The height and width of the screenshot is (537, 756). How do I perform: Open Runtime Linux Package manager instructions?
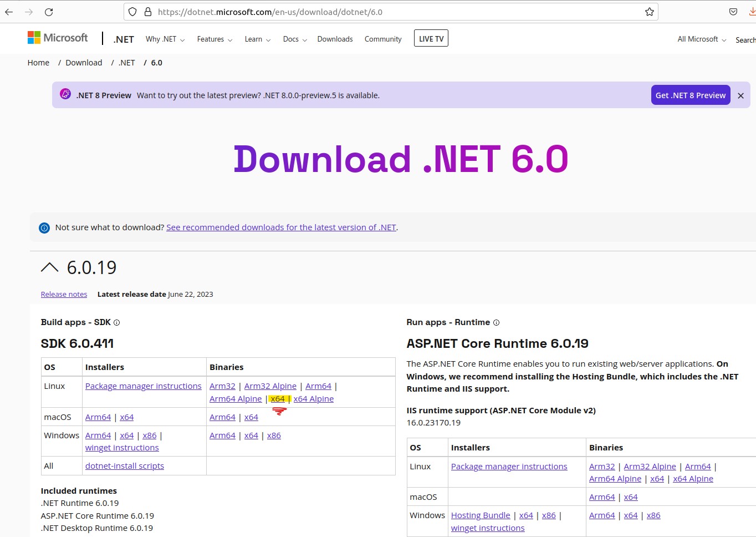(x=509, y=467)
